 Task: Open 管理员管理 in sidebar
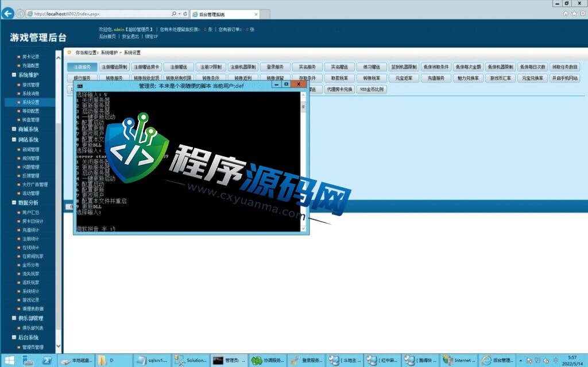point(33,347)
